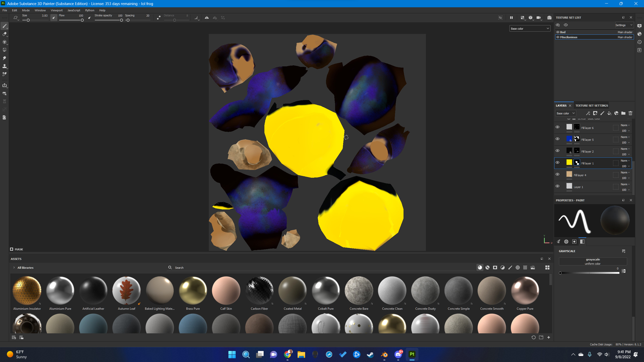644x362 pixels.
Task: Click the grayscale uniform color button
Action: click(593, 261)
